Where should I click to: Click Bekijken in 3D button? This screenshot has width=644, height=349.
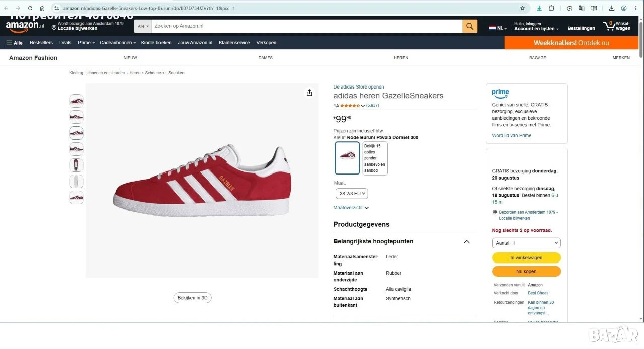tap(193, 298)
